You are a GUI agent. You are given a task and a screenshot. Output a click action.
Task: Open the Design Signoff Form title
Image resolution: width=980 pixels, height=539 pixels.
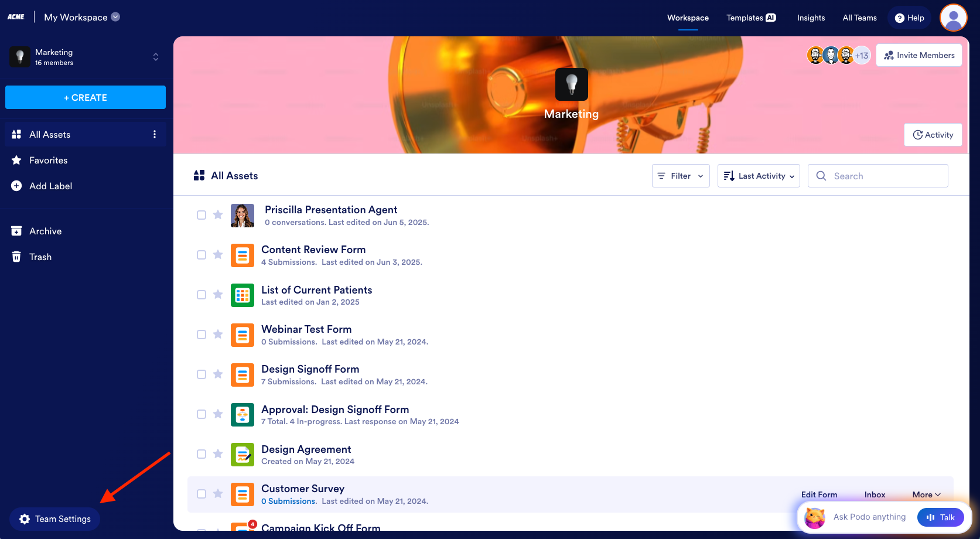(310, 369)
